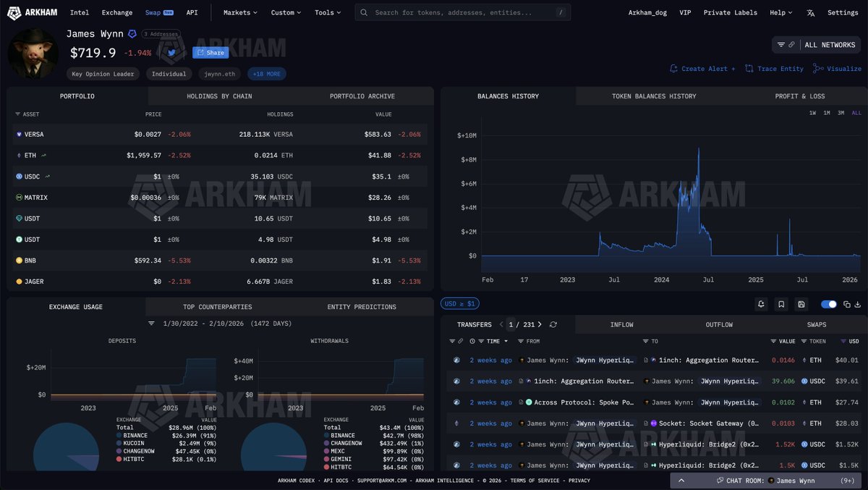Open Exchange in the top nav

[117, 12]
